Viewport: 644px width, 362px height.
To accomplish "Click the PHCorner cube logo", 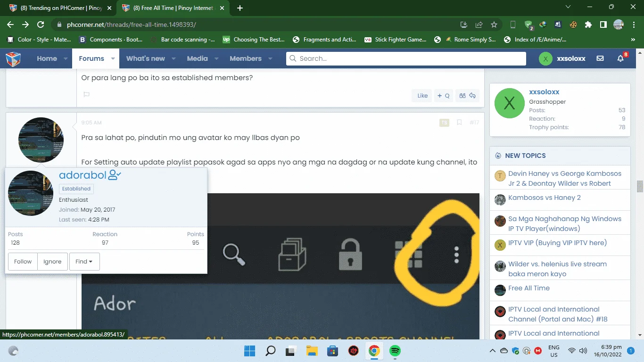I will click(x=13, y=58).
